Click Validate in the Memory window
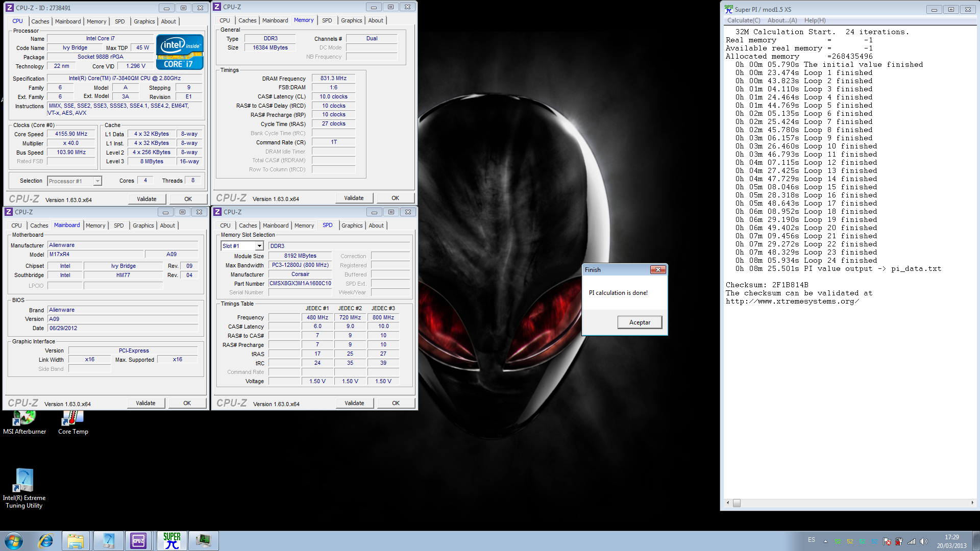The height and width of the screenshot is (551, 980). 354,198
